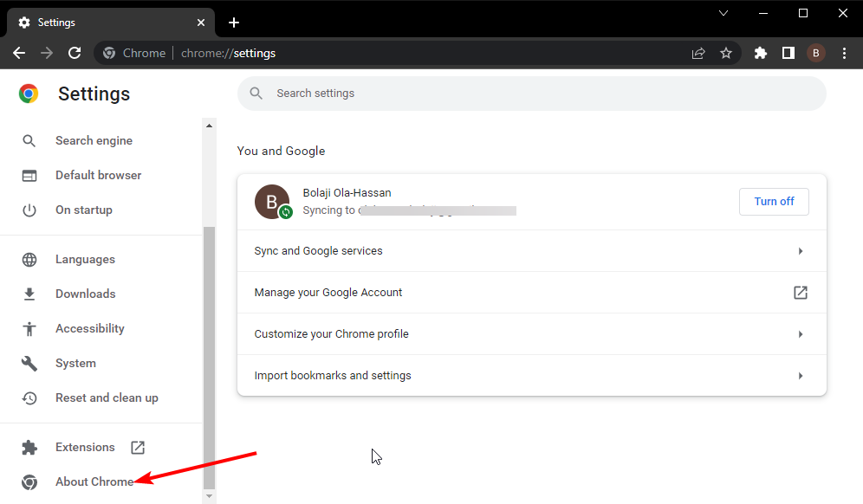This screenshot has height=504, width=863.
Task: Click the Languages globe icon
Action: pos(29,260)
